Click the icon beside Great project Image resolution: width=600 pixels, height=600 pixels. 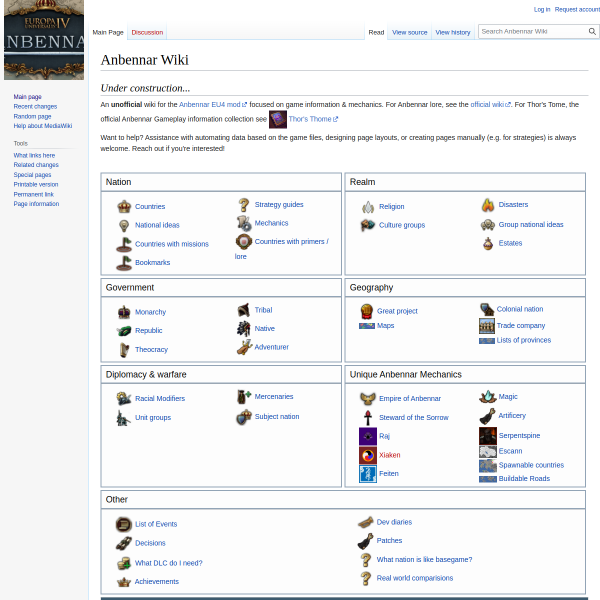tap(367, 311)
